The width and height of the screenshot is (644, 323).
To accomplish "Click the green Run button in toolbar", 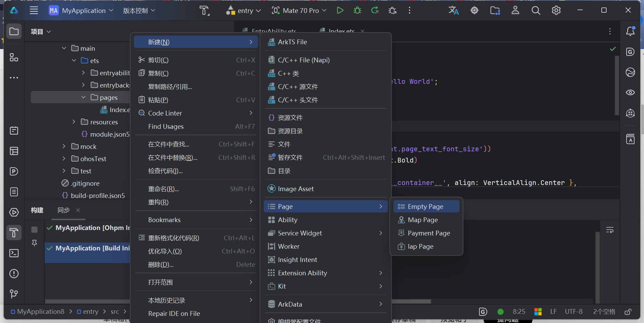I will tap(340, 11).
